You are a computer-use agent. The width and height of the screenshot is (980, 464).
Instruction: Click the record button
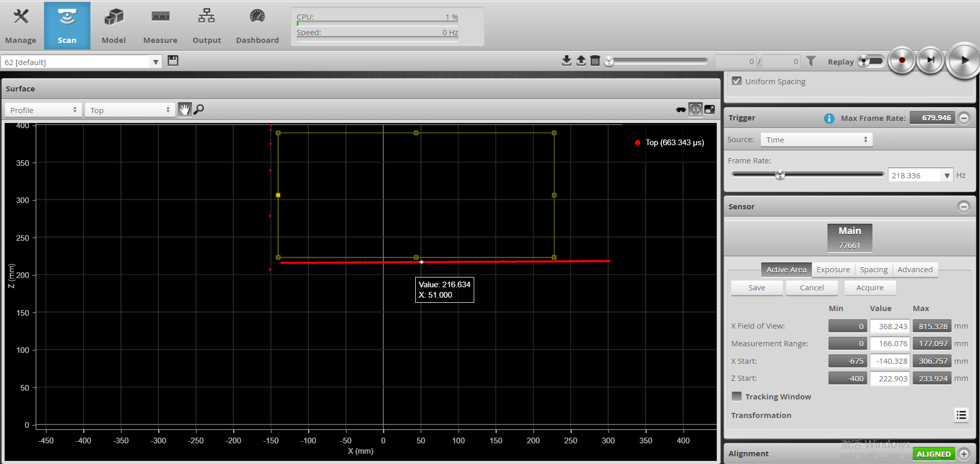(902, 60)
